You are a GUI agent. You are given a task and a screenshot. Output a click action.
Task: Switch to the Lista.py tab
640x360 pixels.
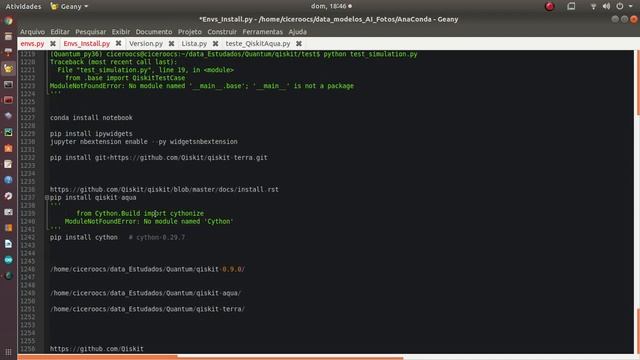point(194,43)
